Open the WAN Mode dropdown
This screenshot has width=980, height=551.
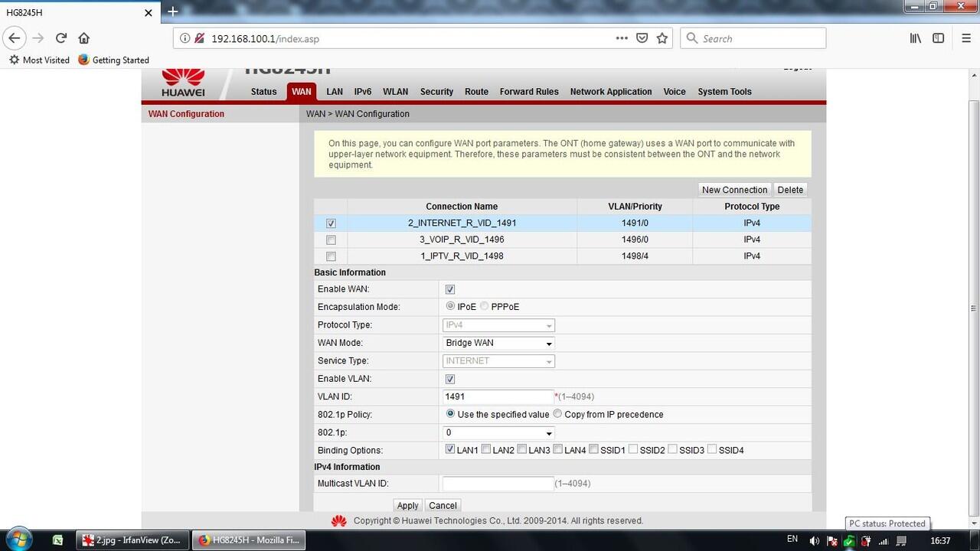pyautogui.click(x=498, y=343)
